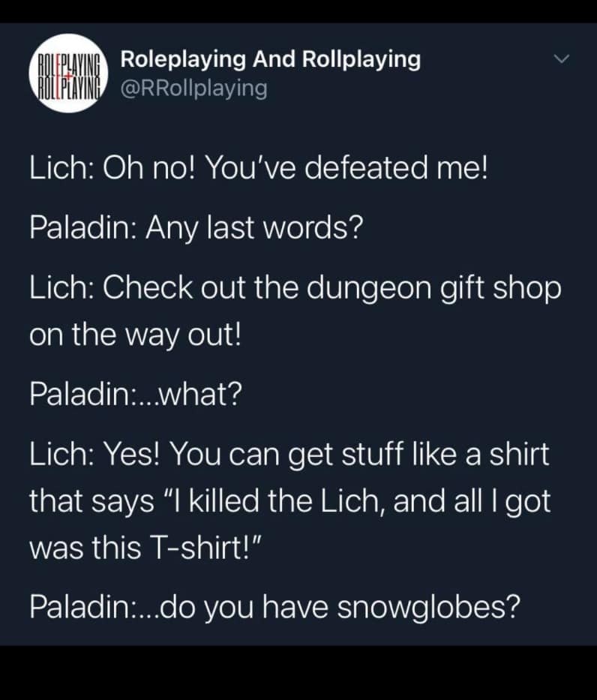
Task: Select the line "Lich: Oh no! You've defeated me!"
Action: coord(259,168)
